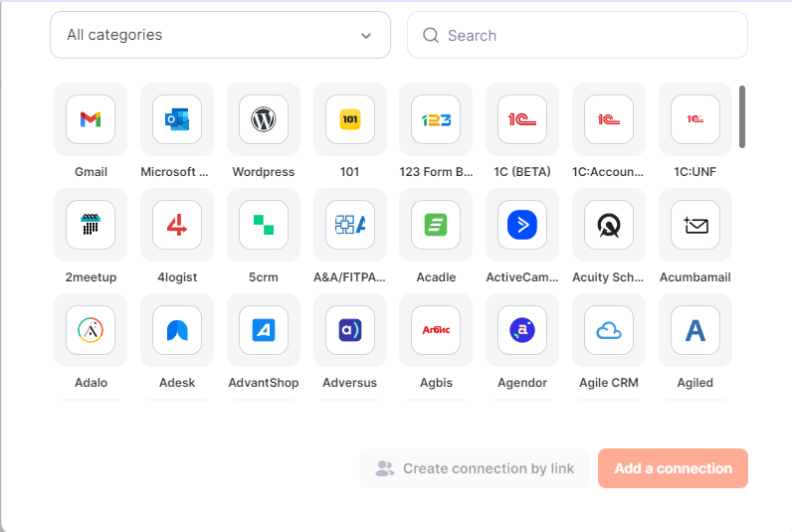This screenshot has width=792, height=532.
Task: Choose the Agile CRM cloud icon
Action: (609, 330)
